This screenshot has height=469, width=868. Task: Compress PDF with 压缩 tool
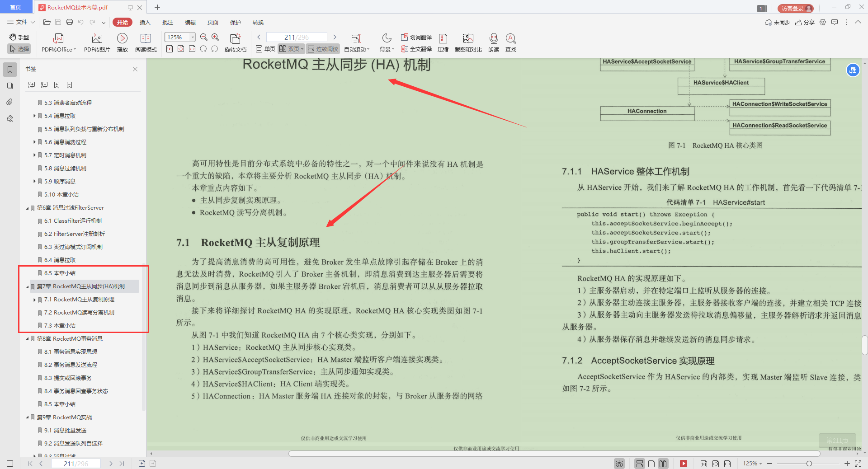[x=443, y=43]
